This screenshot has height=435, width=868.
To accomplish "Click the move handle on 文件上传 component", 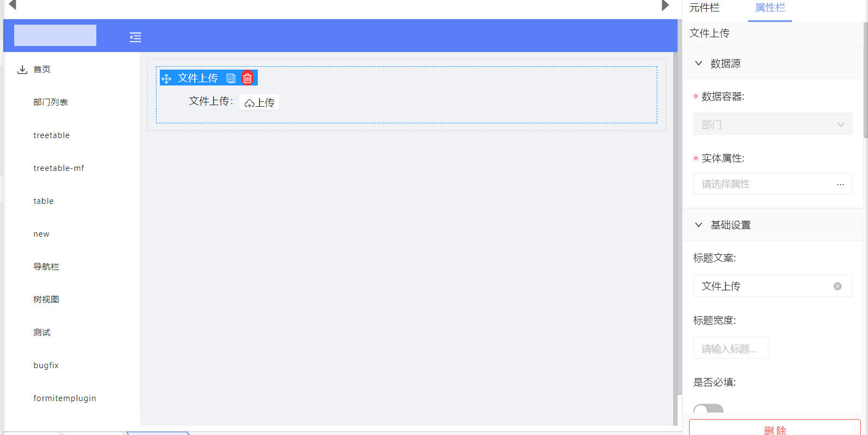I will point(166,78).
